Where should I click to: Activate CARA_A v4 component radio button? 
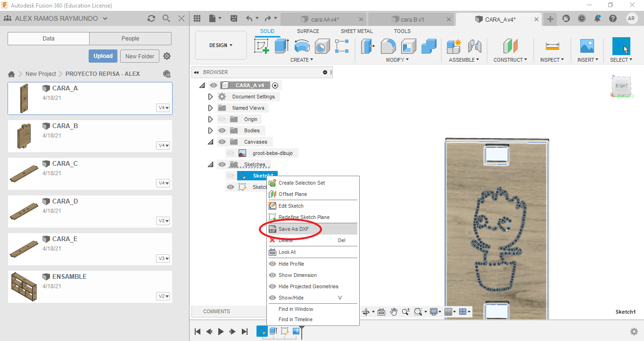[275, 85]
